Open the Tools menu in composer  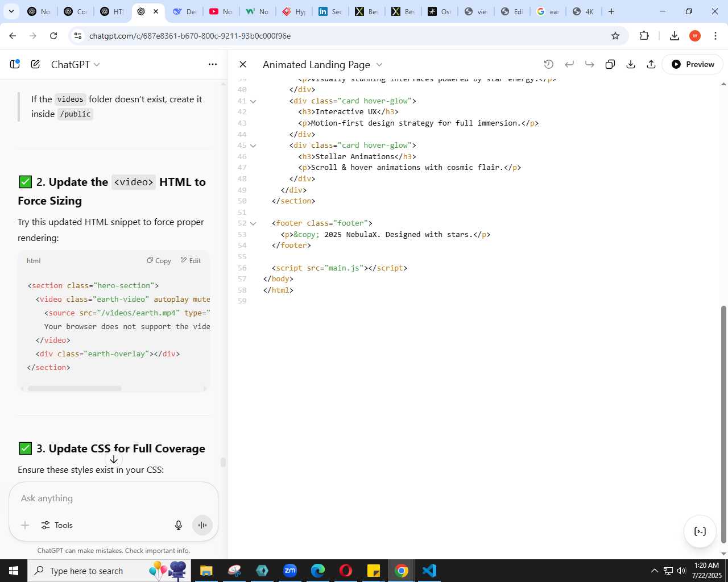coord(57,525)
